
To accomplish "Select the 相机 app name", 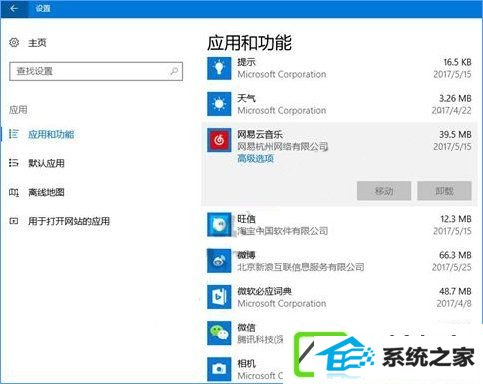I will point(246,363).
